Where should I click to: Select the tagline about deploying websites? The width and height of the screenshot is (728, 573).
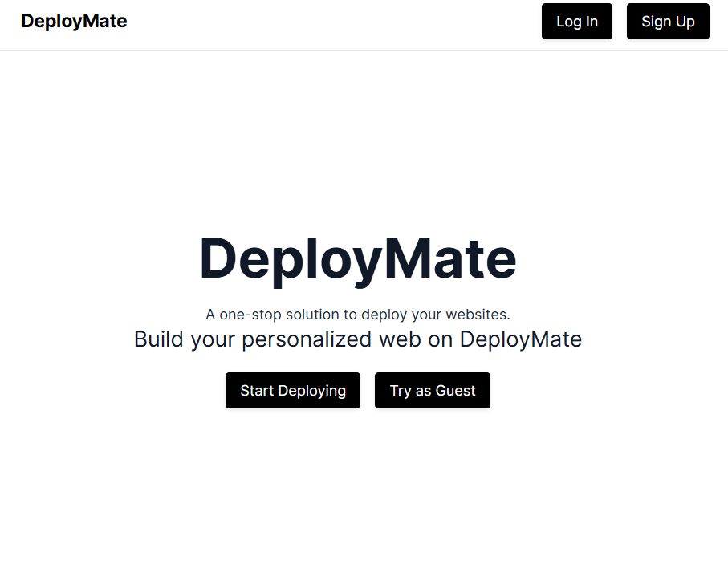click(x=358, y=314)
